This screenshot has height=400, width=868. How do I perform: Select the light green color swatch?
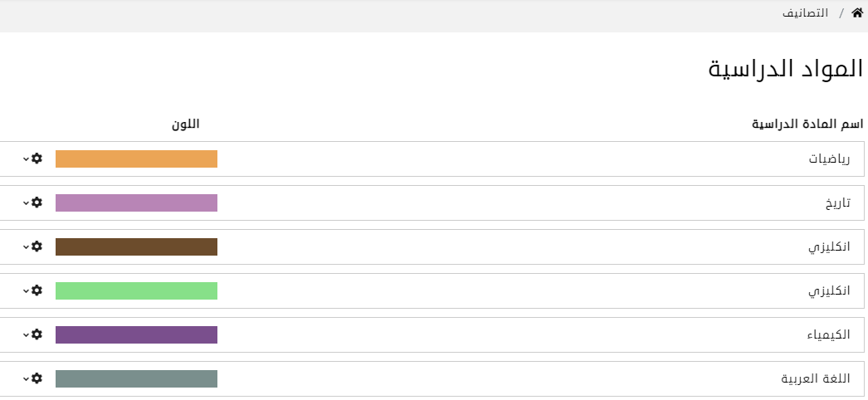pos(136,291)
